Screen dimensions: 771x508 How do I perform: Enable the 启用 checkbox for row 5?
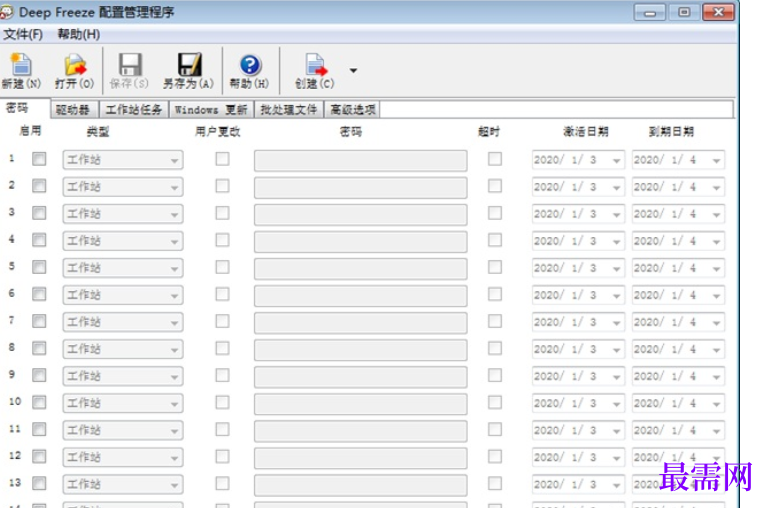click(39, 267)
